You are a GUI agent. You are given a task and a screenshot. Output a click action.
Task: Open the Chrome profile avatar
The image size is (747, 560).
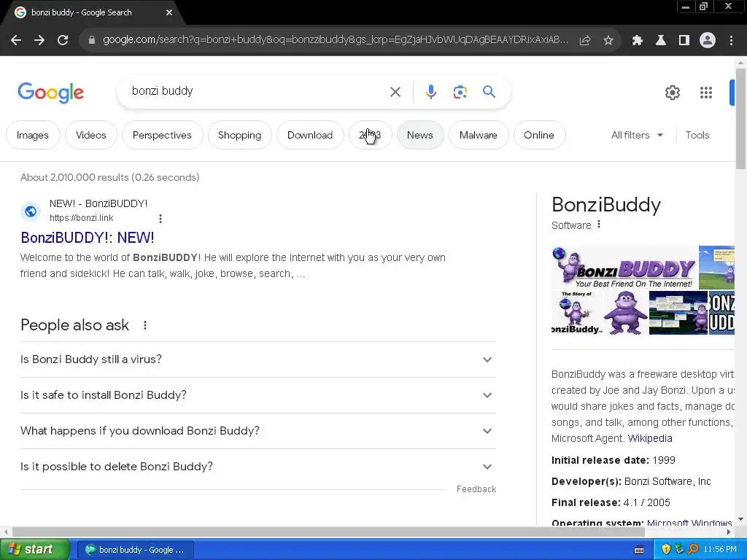click(708, 40)
